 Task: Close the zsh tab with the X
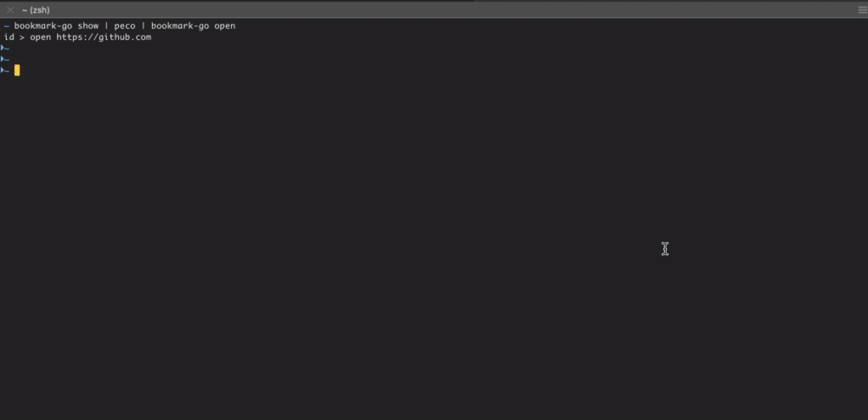[x=10, y=10]
